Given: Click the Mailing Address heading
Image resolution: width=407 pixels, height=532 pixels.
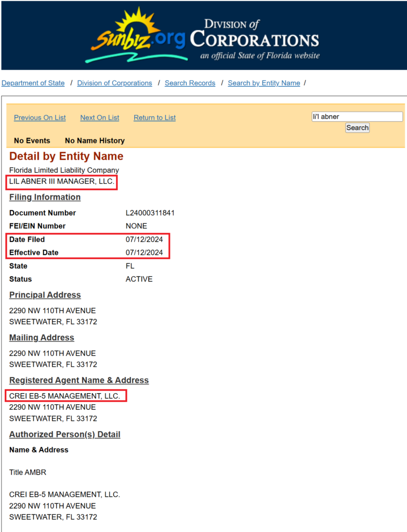Looking at the screenshot, I should point(42,338).
